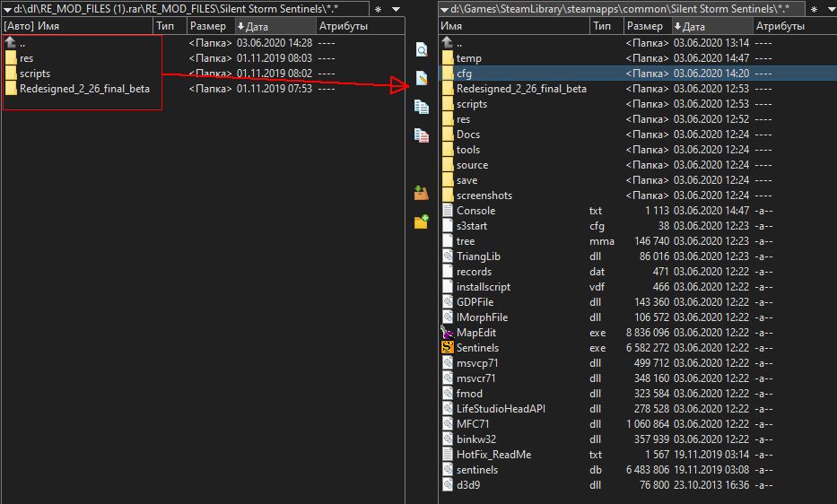Open the right panel directory history dropdown arrow

tap(832, 9)
